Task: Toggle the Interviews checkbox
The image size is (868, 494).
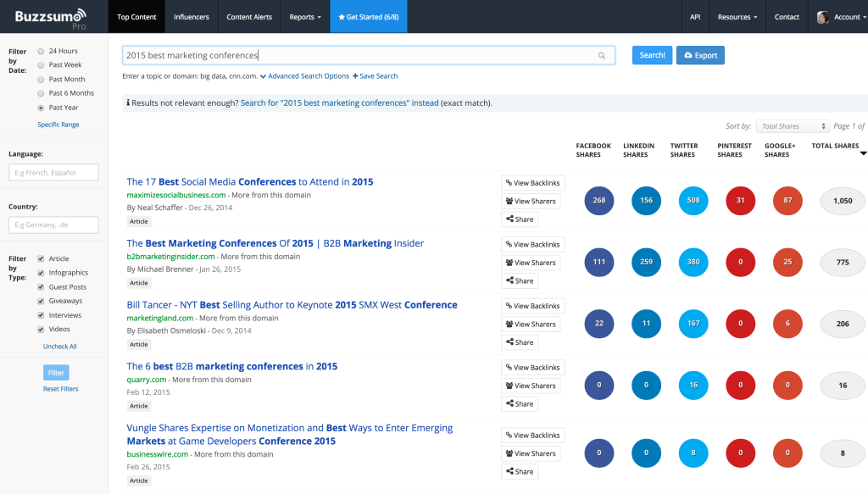Action: [x=41, y=315]
